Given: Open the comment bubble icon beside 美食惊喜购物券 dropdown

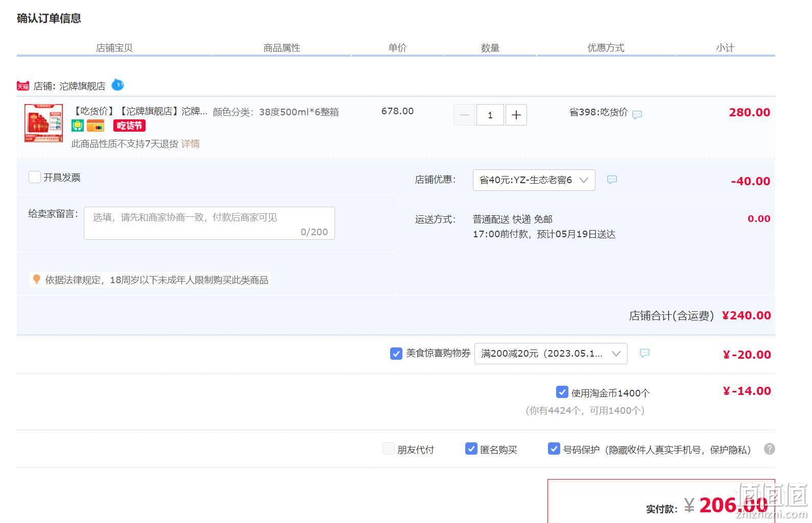Looking at the screenshot, I should pos(644,353).
